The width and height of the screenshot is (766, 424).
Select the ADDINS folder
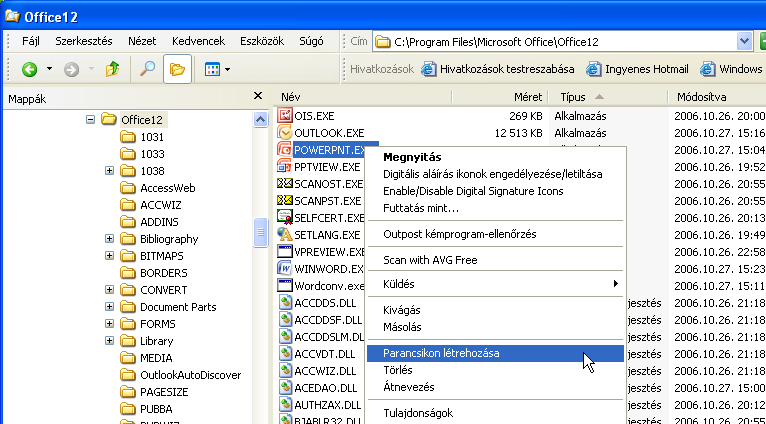pos(159,222)
